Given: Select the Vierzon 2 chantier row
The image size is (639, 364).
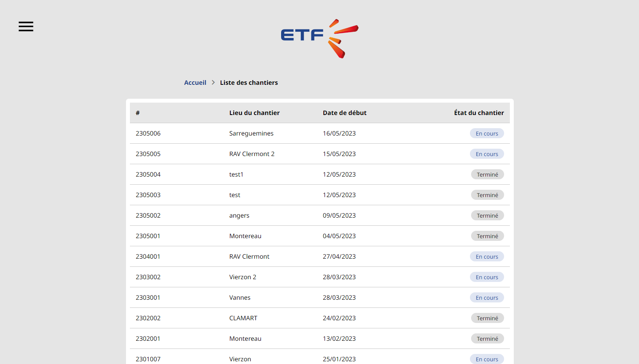Looking at the screenshot, I should coord(243,277).
